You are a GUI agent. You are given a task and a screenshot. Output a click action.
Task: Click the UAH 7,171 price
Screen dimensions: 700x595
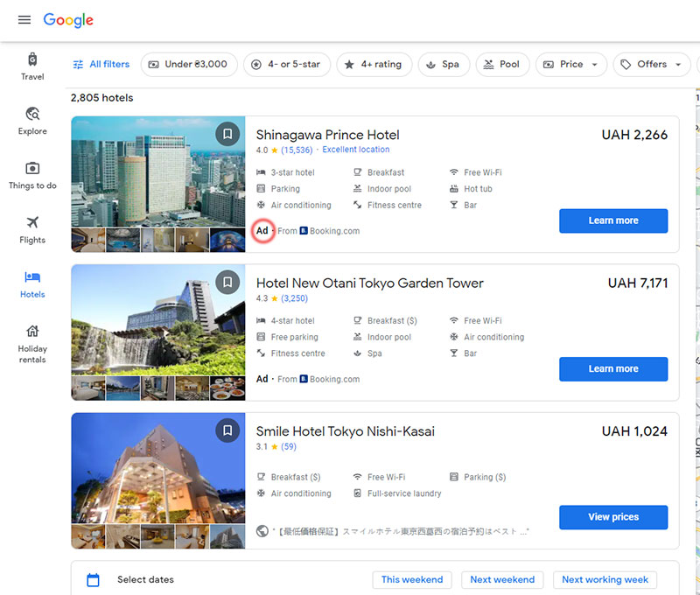click(638, 283)
